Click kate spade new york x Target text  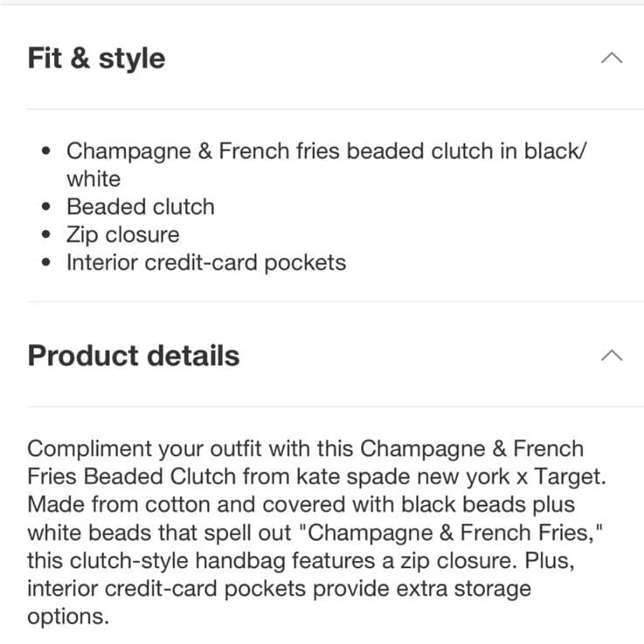point(451,477)
